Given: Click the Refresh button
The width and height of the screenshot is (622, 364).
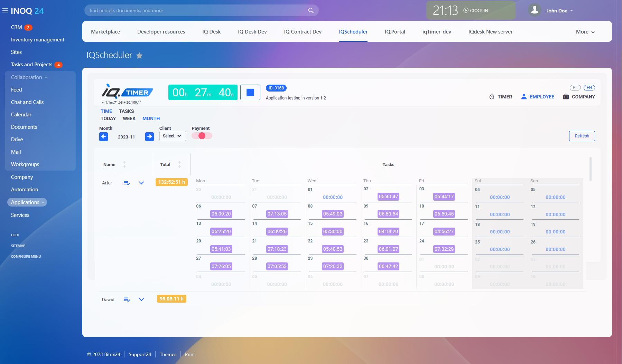Looking at the screenshot, I should [582, 136].
